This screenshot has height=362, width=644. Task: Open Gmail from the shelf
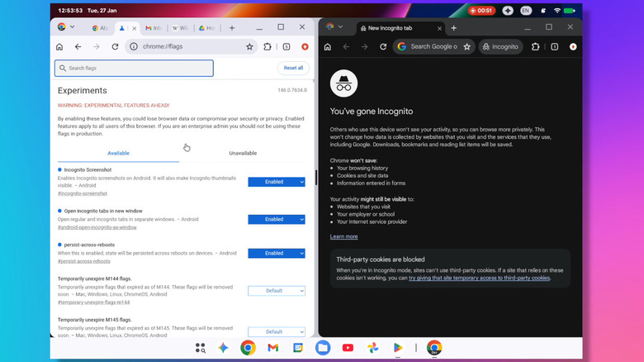pyautogui.click(x=273, y=348)
